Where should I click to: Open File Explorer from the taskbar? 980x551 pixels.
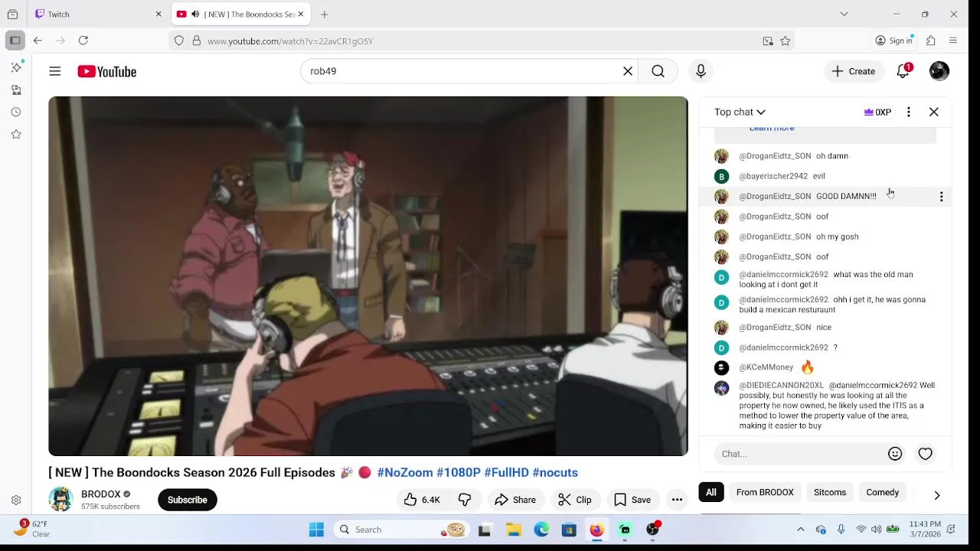(514, 530)
